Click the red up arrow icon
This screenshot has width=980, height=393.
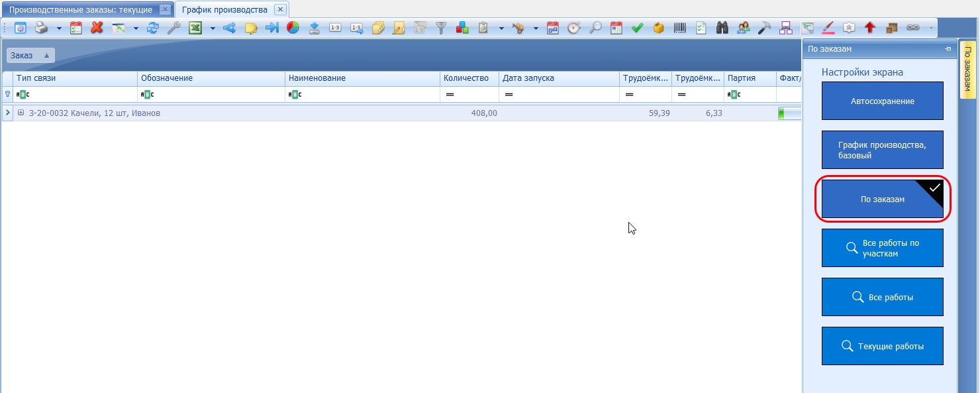click(x=870, y=28)
